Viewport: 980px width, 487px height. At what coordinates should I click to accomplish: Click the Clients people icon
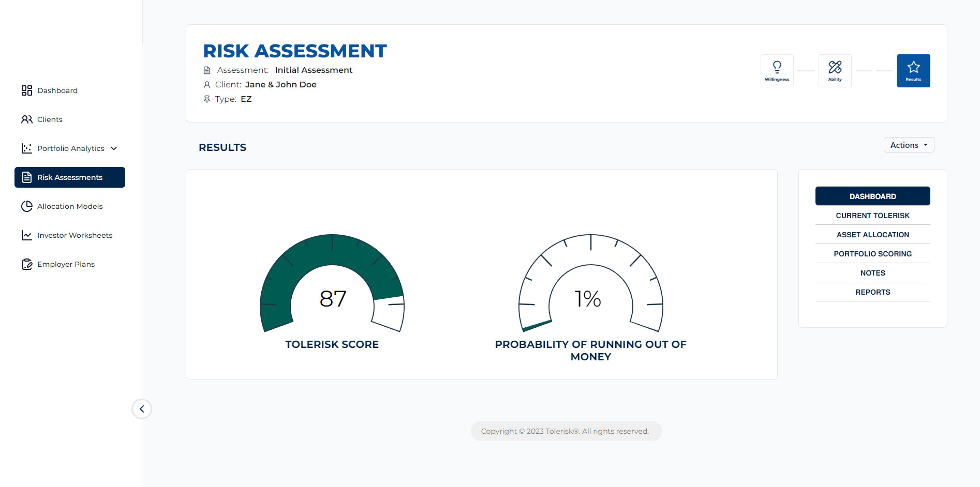[27, 119]
